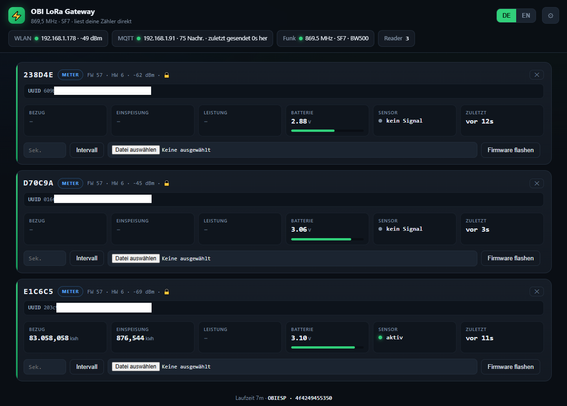567x406 pixels.
Task: Open settings via the gear icon
Action: click(550, 16)
